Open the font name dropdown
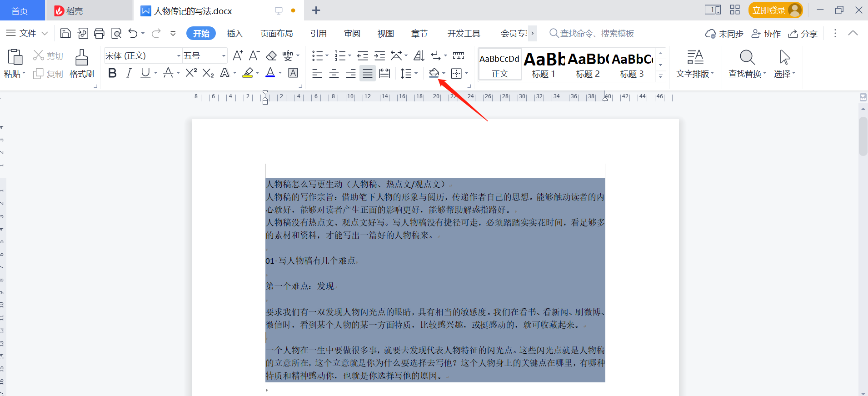Viewport: 868px width, 396px height. point(179,56)
